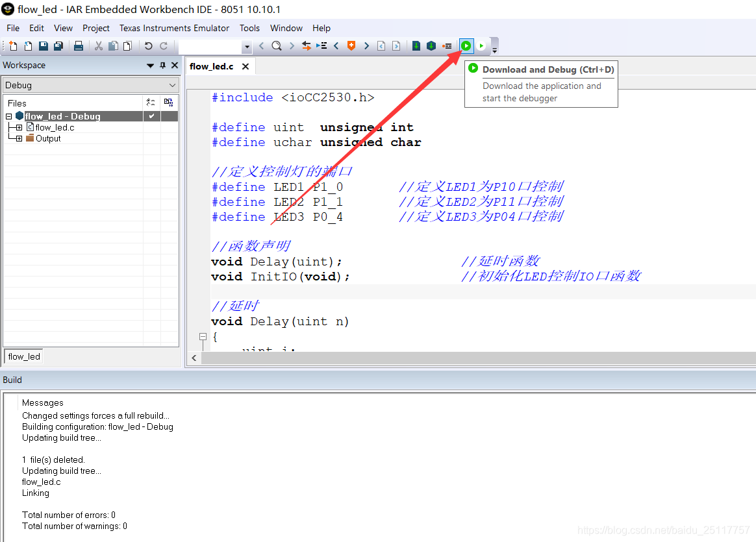The image size is (756, 542).
Task: Click the '#include <ioCC2530.h>' line
Action: pos(293,97)
